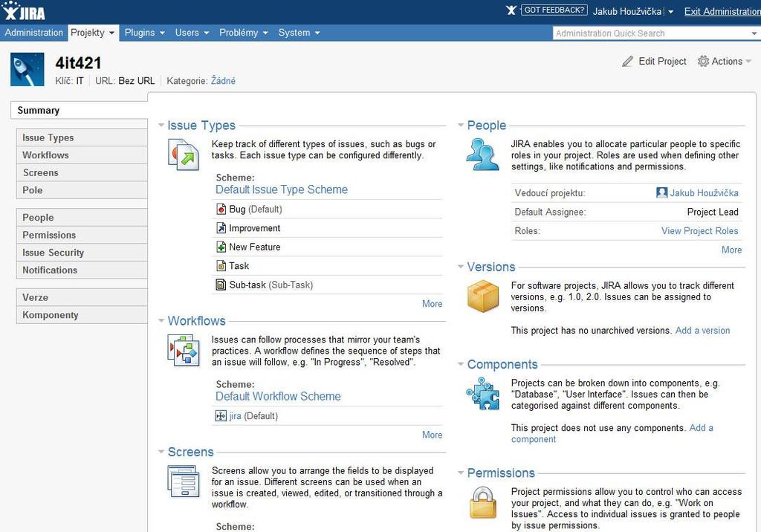Select Notifications in the sidebar
The image size is (761, 532).
pyautogui.click(x=82, y=270)
